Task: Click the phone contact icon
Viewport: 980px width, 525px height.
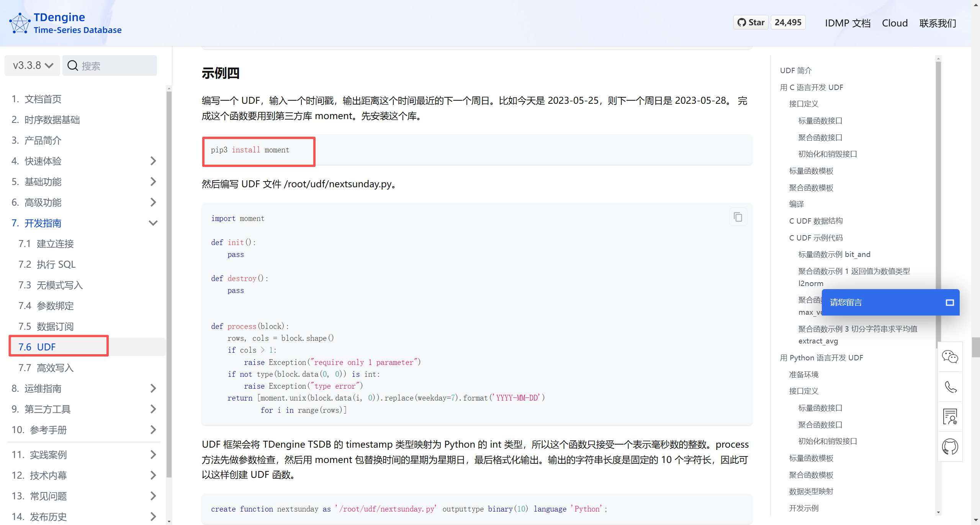Action: [x=950, y=387]
